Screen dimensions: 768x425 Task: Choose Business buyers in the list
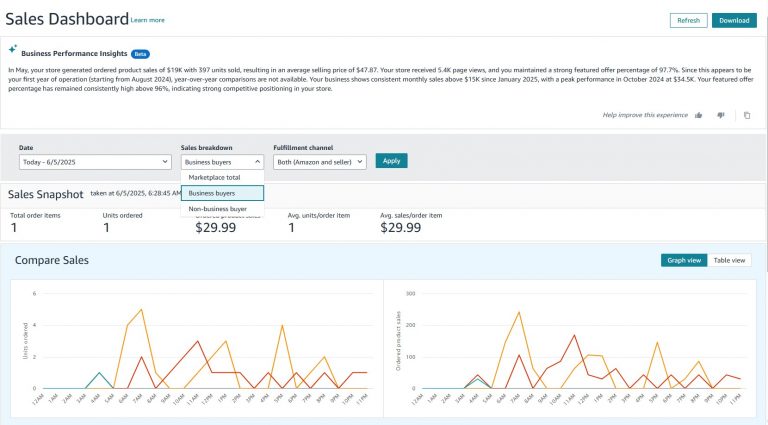coord(222,193)
